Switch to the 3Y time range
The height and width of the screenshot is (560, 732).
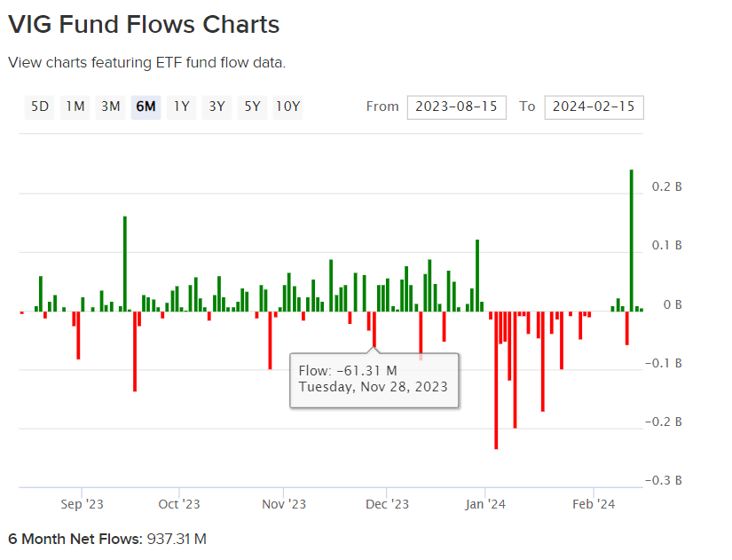pos(216,106)
